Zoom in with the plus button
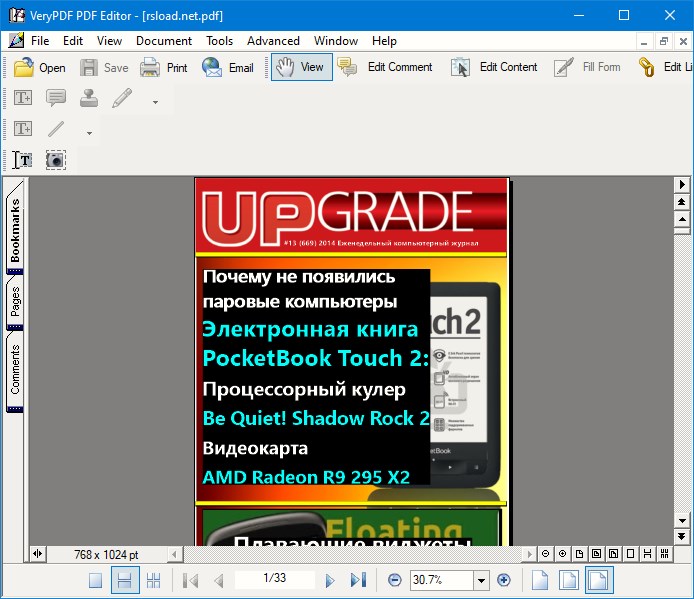This screenshot has height=599, width=694. [504, 580]
